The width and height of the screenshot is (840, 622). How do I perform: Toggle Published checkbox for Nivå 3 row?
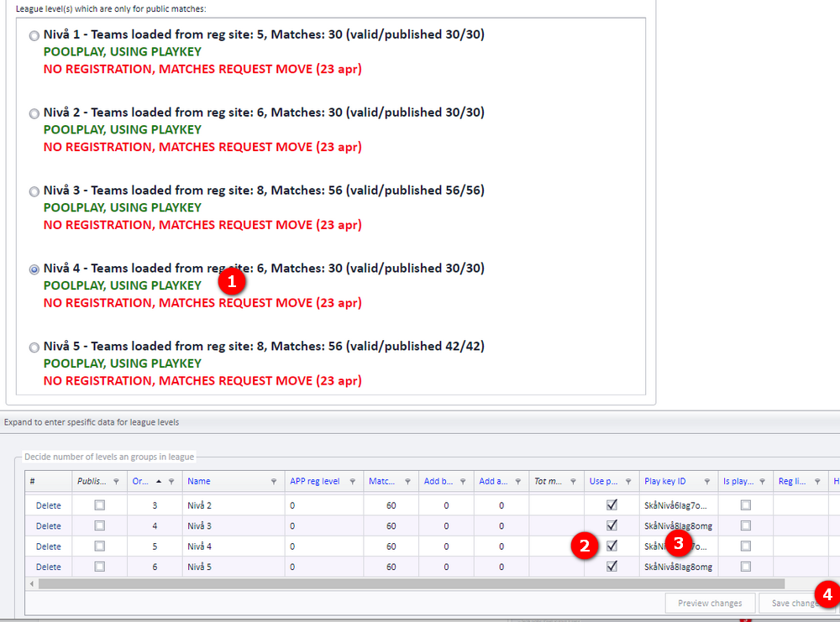[100, 525]
